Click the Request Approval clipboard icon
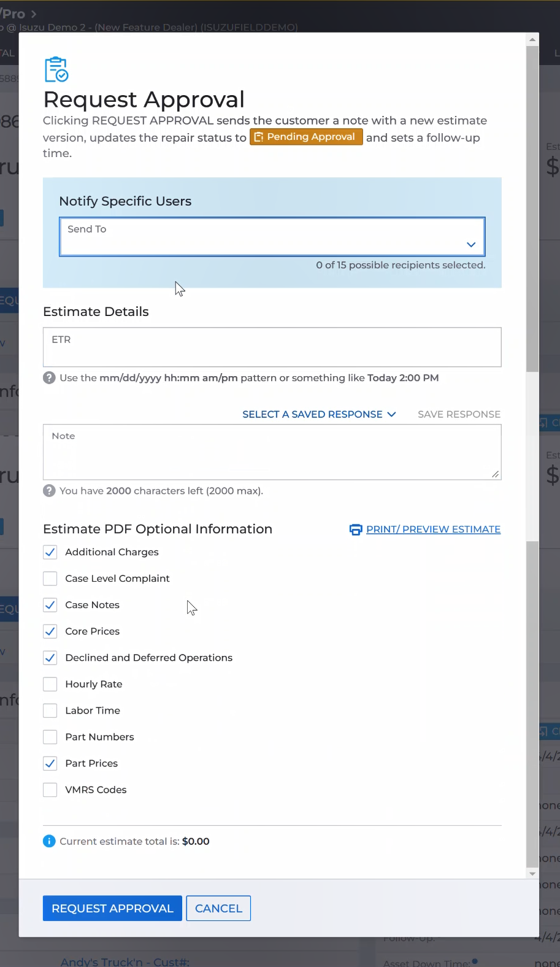The image size is (560, 967). pyautogui.click(x=56, y=69)
